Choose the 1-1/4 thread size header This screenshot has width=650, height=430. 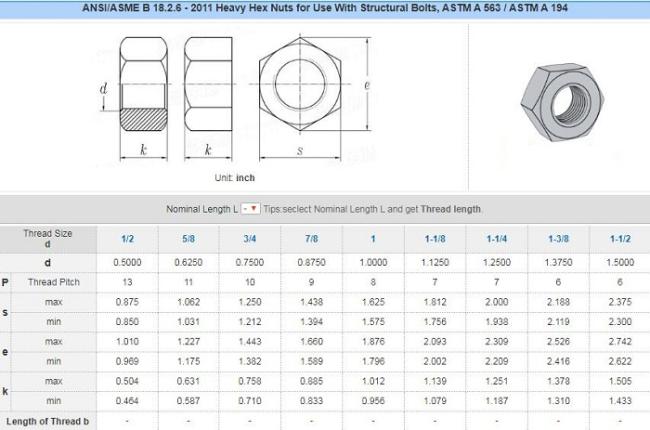(496, 240)
